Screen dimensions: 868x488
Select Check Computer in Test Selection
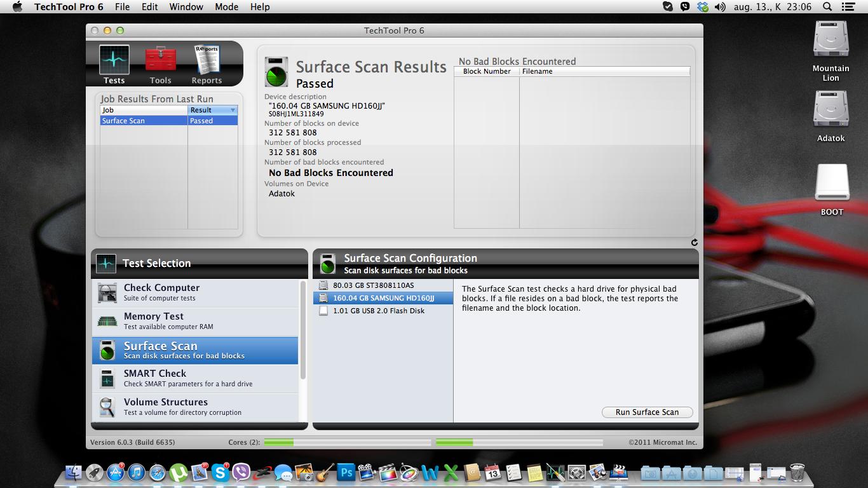(195, 293)
